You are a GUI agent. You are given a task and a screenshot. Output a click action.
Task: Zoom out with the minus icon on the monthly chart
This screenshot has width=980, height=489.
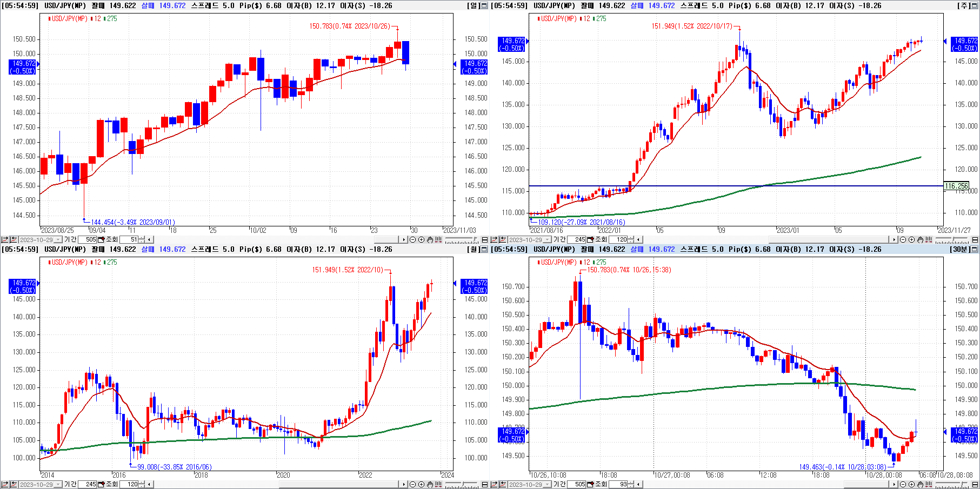[412, 484]
